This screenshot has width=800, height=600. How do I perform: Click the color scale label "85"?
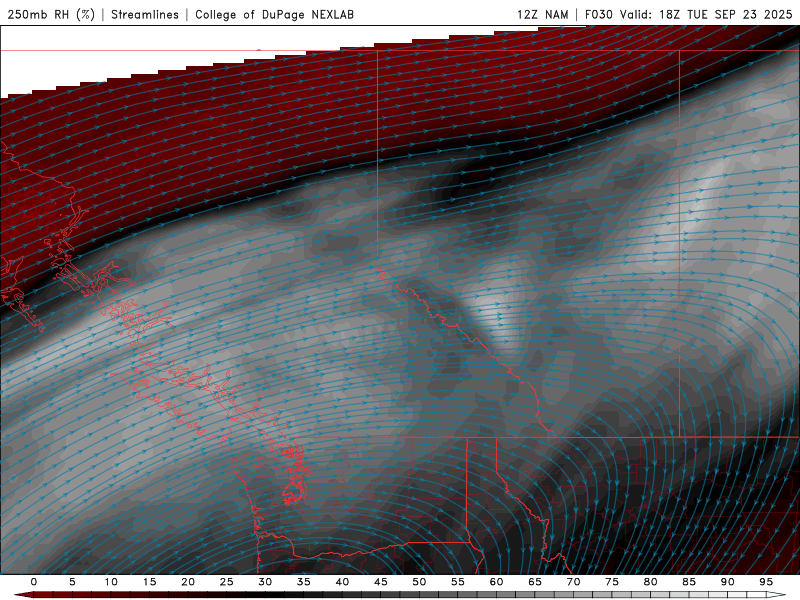point(689,582)
